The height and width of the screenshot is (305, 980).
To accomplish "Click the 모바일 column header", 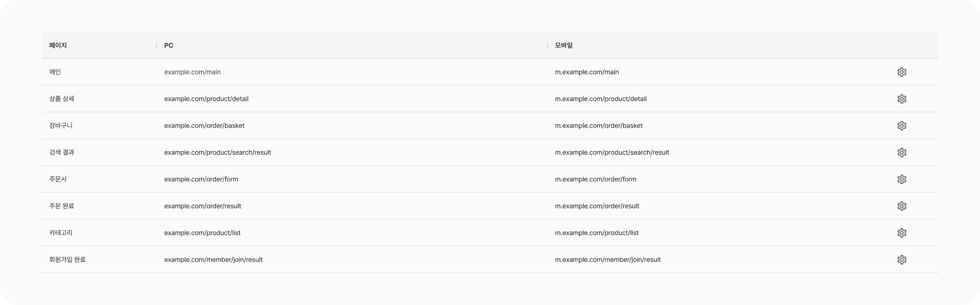I will 563,45.
